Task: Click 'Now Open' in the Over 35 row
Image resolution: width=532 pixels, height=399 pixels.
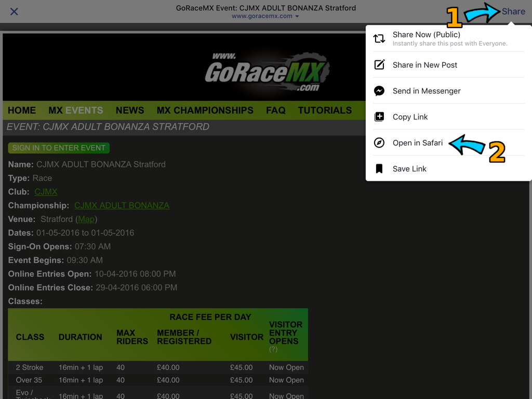Action: pyautogui.click(x=286, y=380)
